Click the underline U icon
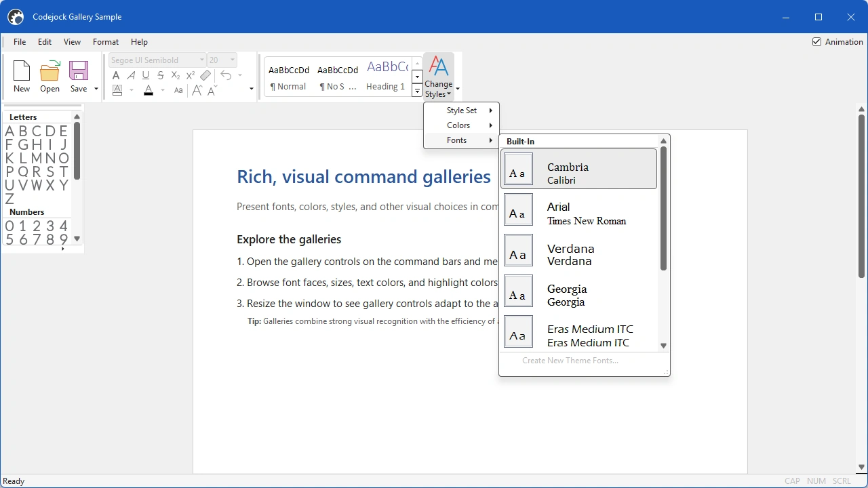Screen dimensions: 868x488 click(x=146, y=75)
